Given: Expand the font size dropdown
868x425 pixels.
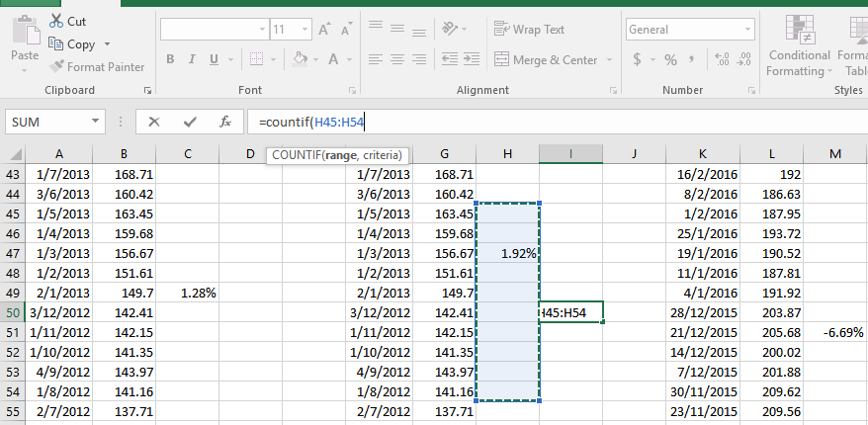Looking at the screenshot, I should (304, 30).
